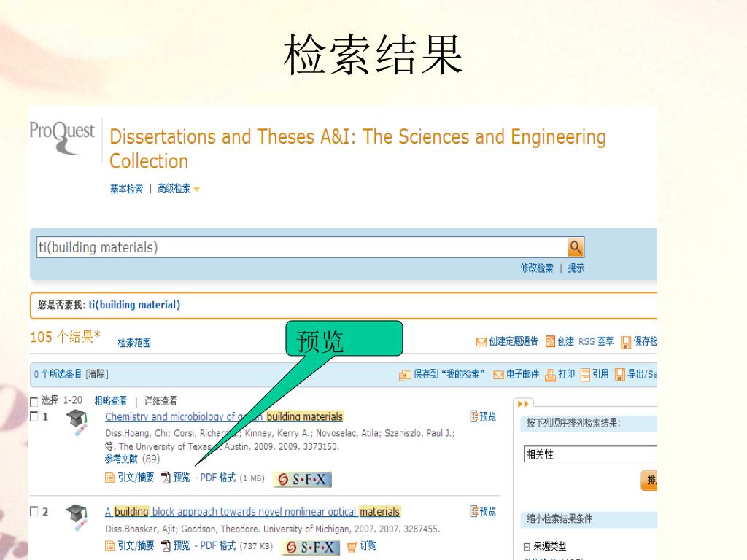Screen dimensions: 747x560
Task: Click the 保存检索 floppy disk icon
Action: tap(625, 342)
